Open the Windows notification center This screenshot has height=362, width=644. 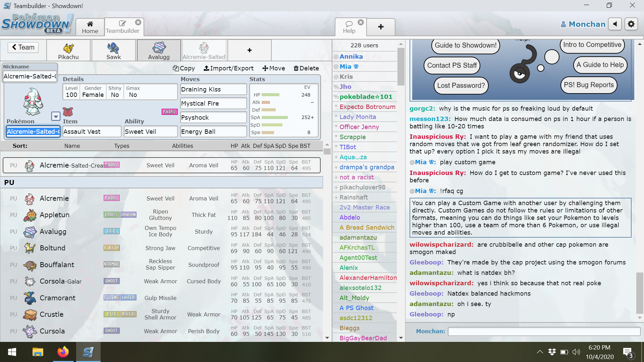pos(628,352)
